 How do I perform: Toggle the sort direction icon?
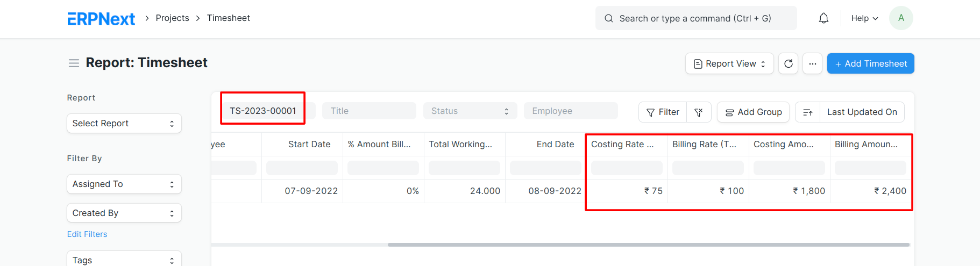tap(807, 112)
